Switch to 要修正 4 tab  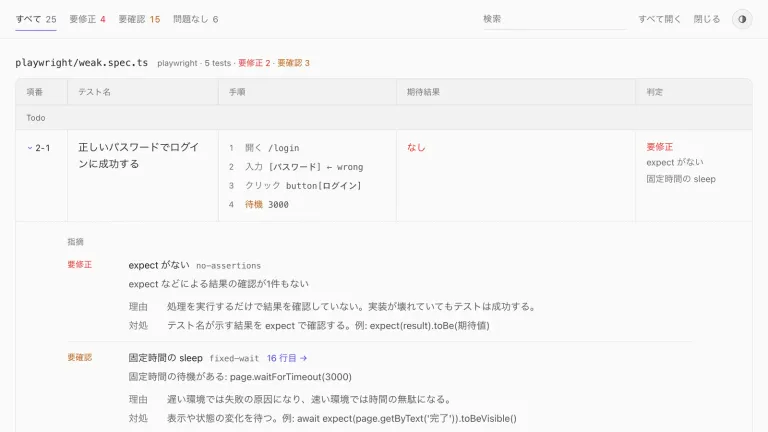(x=88, y=19)
